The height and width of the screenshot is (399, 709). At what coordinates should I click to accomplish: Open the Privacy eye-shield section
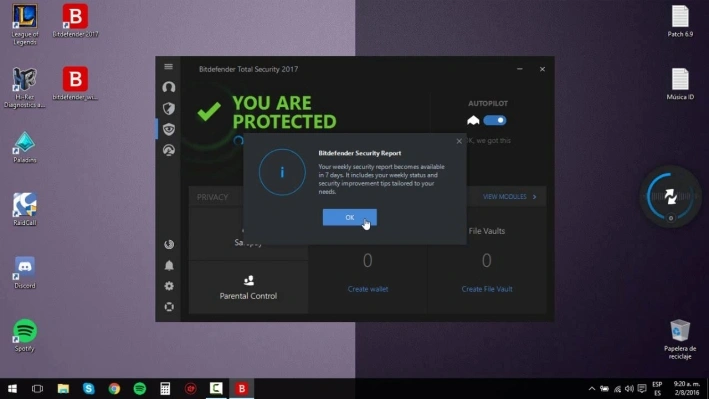pyautogui.click(x=169, y=129)
